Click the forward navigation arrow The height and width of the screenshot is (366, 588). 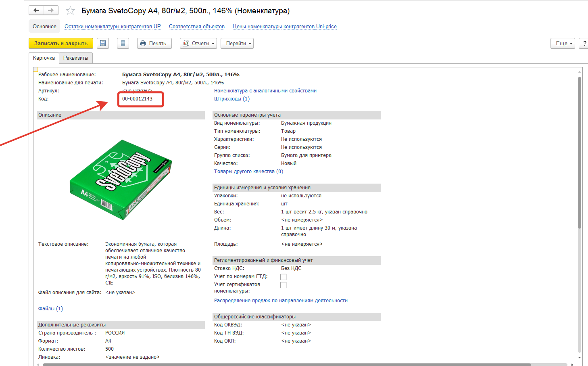[x=51, y=10]
